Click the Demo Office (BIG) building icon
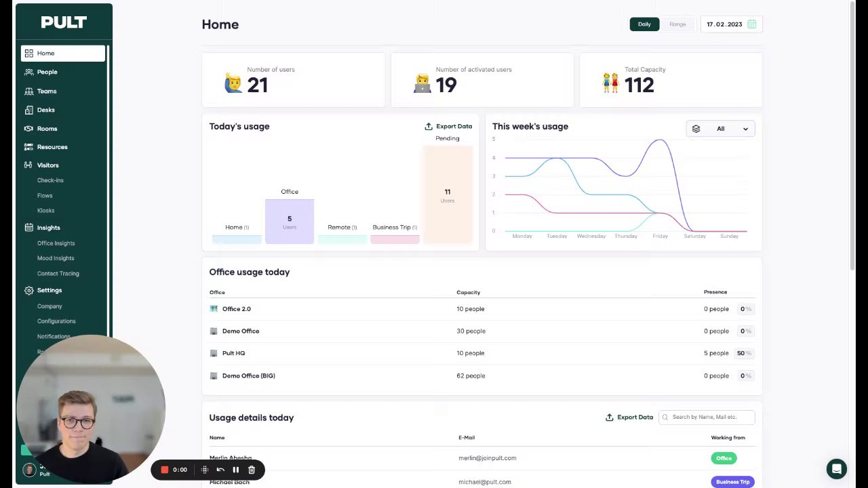Image resolution: width=868 pixels, height=488 pixels. click(x=214, y=375)
